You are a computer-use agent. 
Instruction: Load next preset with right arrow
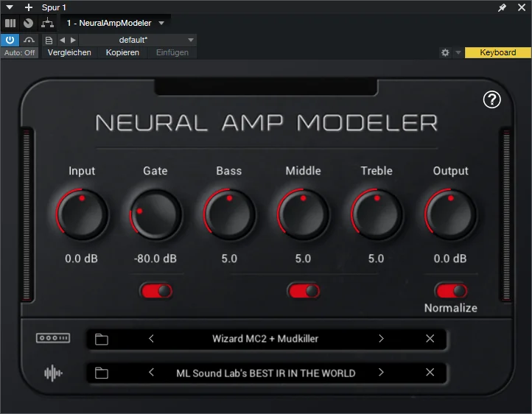point(73,40)
